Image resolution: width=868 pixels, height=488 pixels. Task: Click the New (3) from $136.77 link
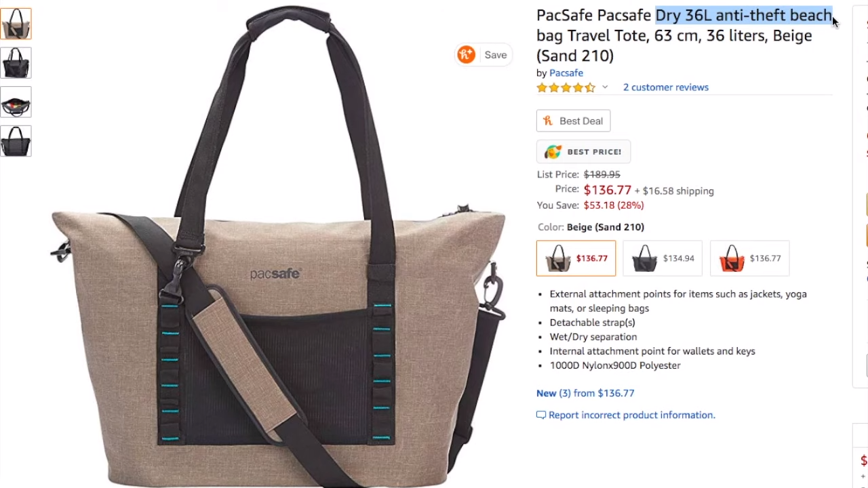point(585,393)
